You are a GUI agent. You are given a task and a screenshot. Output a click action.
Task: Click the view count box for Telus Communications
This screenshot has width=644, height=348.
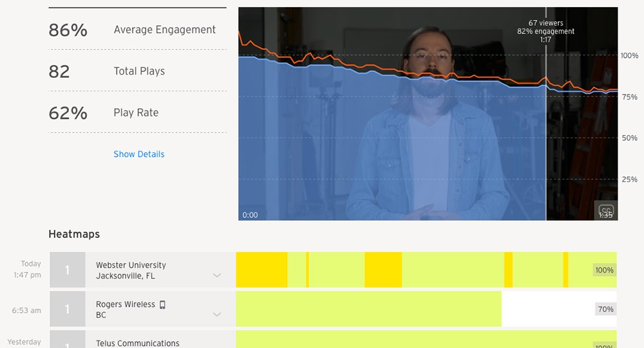(x=67, y=341)
